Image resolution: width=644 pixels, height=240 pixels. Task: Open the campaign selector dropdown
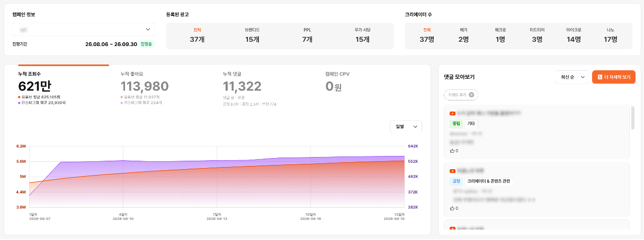pyautogui.click(x=84, y=29)
